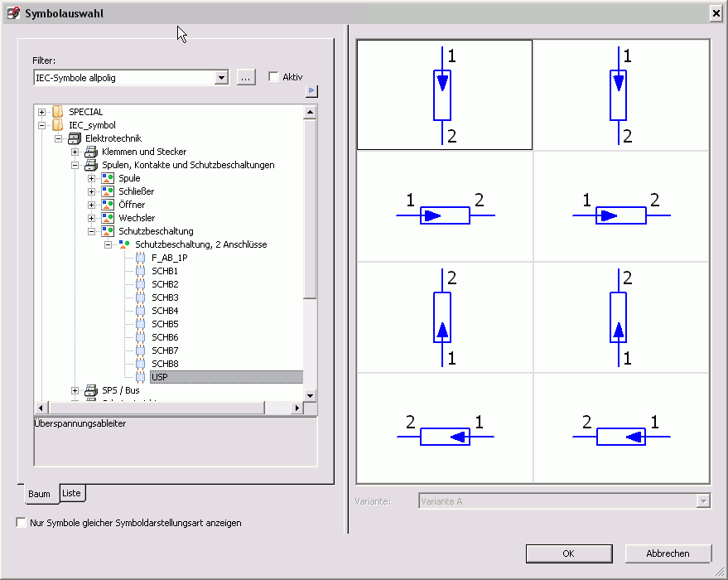Viewport: 728px width, 580px height.
Task: Click the SCHB3 symbol icon
Action: click(140, 297)
